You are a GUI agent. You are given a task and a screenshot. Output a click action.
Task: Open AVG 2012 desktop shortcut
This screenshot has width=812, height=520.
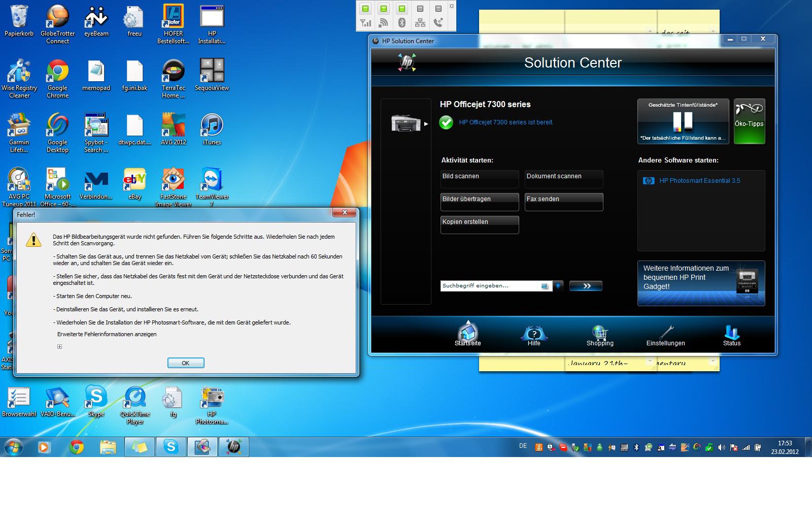point(173,129)
